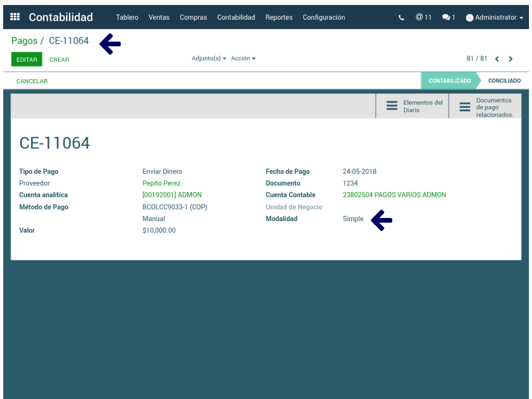Click the CREAR button
The width and height of the screenshot is (532, 399).
59,60
